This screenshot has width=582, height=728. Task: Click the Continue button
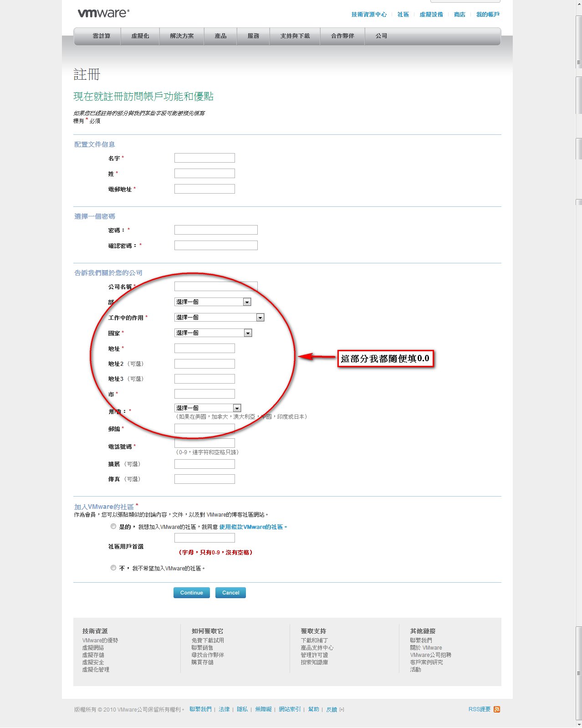(x=192, y=593)
